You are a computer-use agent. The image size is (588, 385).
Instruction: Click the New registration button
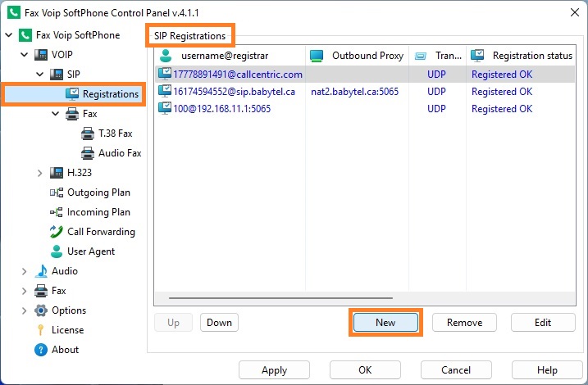[385, 323]
